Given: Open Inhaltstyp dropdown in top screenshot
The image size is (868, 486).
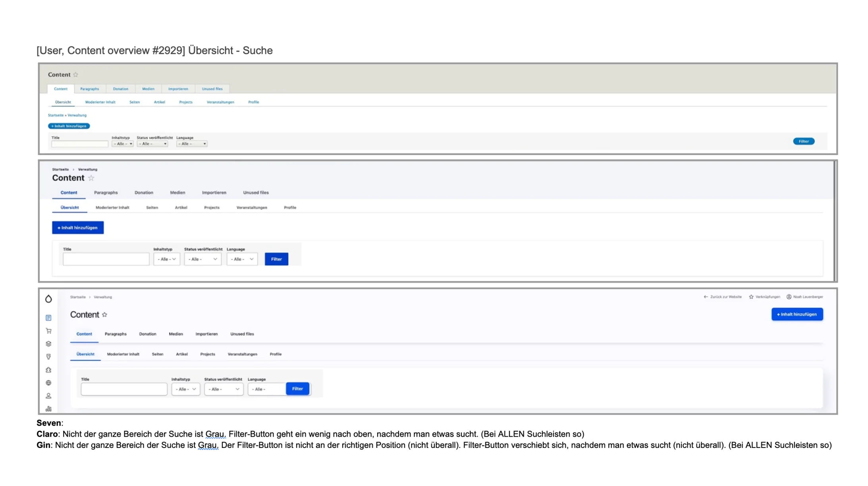Looking at the screenshot, I should click(x=122, y=144).
